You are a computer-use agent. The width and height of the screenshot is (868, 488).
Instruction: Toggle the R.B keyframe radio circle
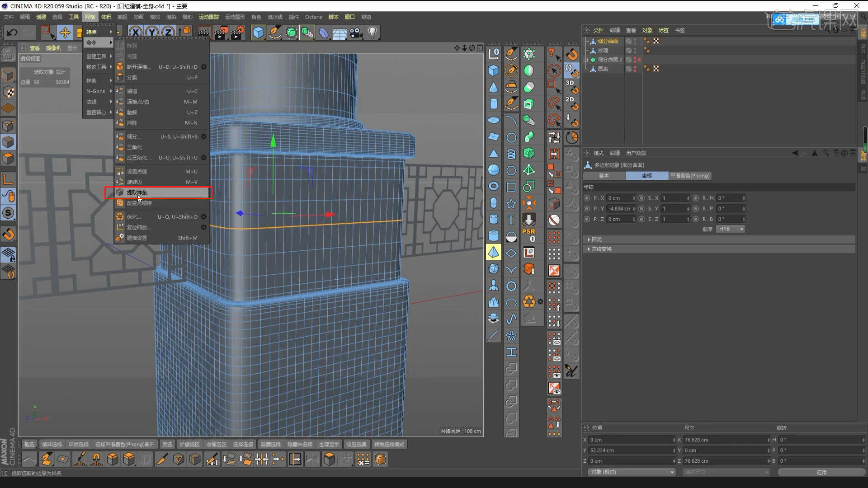click(x=696, y=219)
